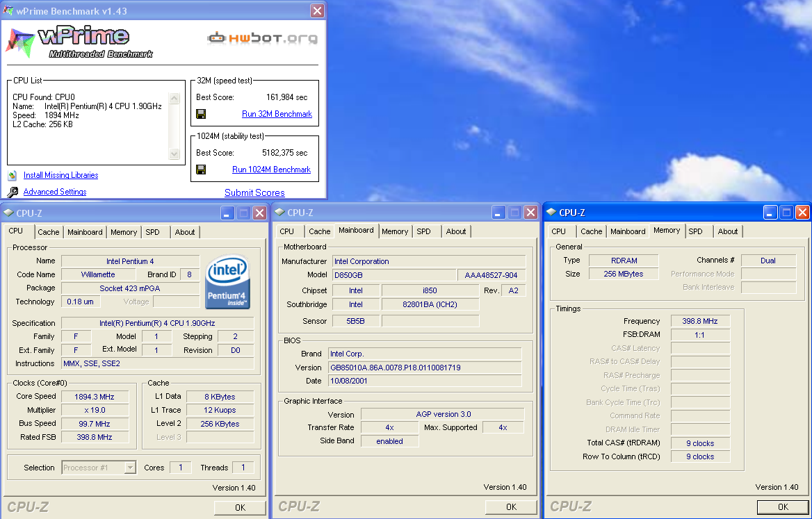Click the wrench icon for Advanced Settings
This screenshot has height=519, width=812.
click(13, 192)
